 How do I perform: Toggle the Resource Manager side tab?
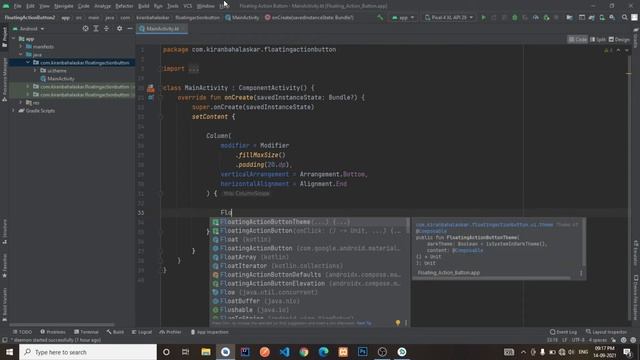pos(4,79)
